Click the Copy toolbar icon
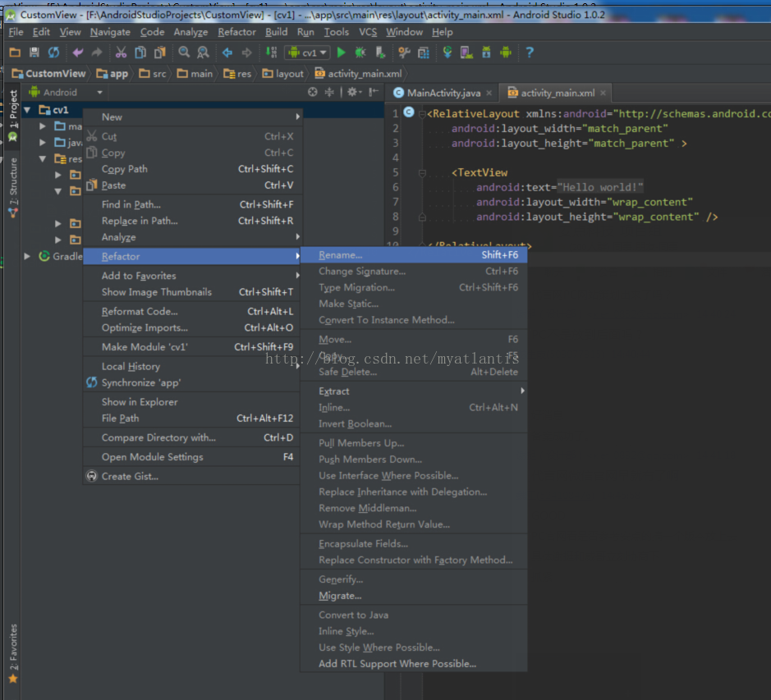Viewport: 771px width, 700px height. (140, 52)
